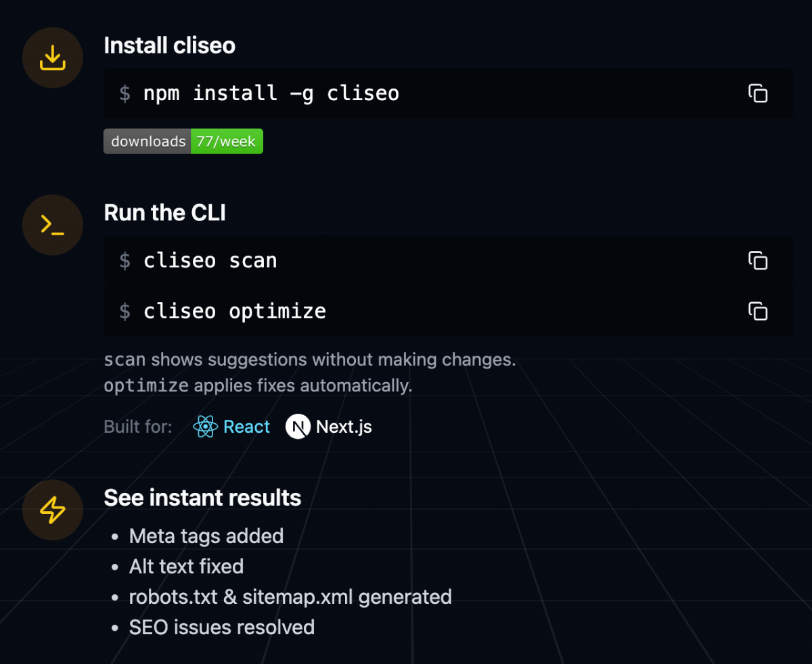This screenshot has height=664, width=812.
Task: Click the cliseo optimize command text
Action: 234,311
